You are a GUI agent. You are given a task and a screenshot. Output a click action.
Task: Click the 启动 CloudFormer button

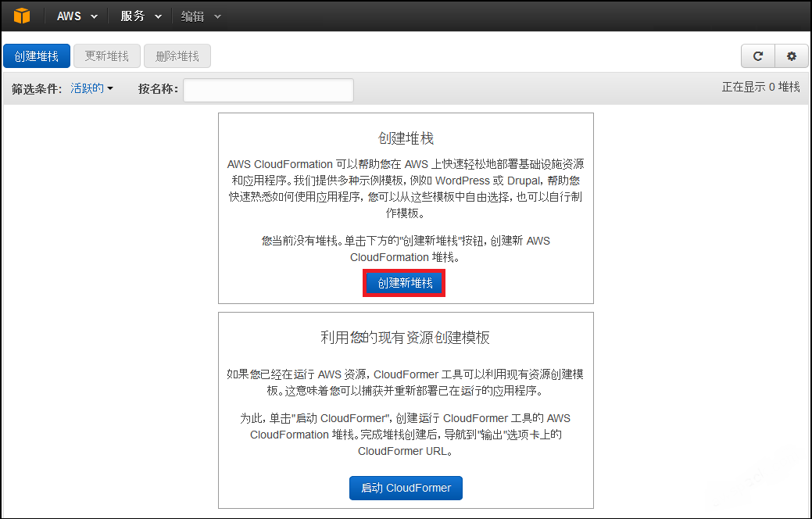406,488
